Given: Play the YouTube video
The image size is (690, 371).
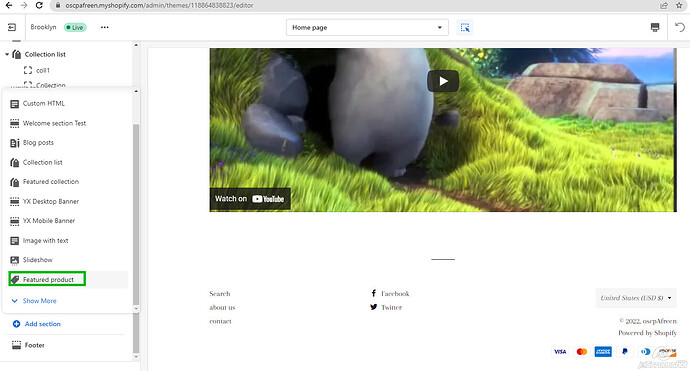Looking at the screenshot, I should click(x=443, y=81).
